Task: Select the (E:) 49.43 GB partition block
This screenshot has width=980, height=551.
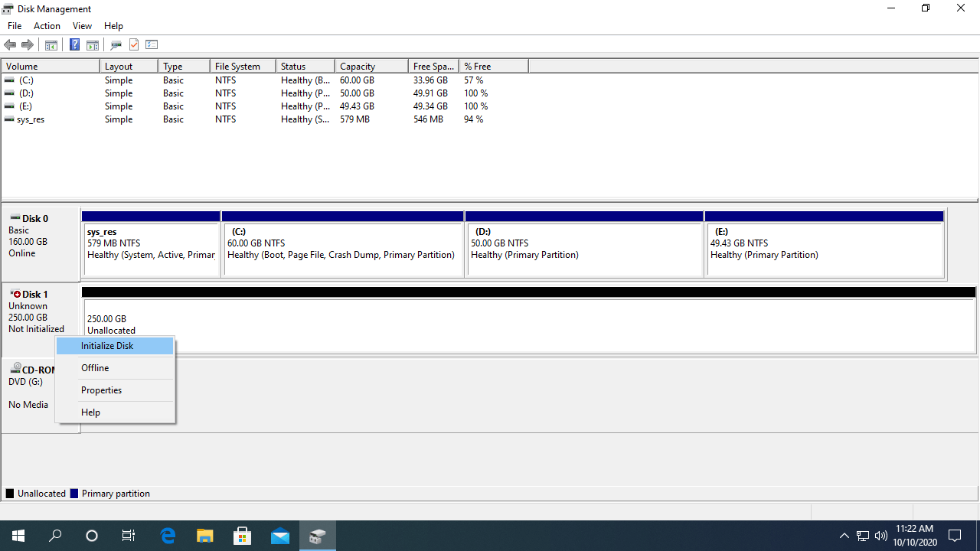Action: pos(824,249)
